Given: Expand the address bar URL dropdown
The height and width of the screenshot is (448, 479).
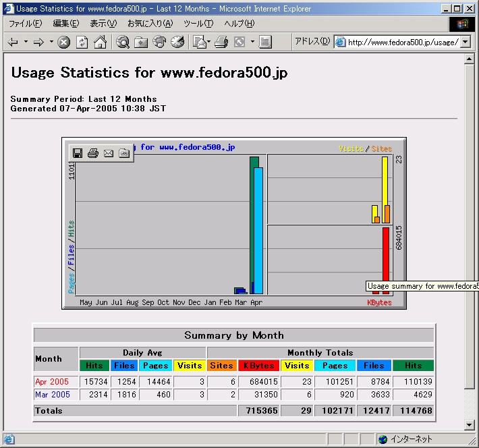Looking at the screenshot, I should click(466, 42).
